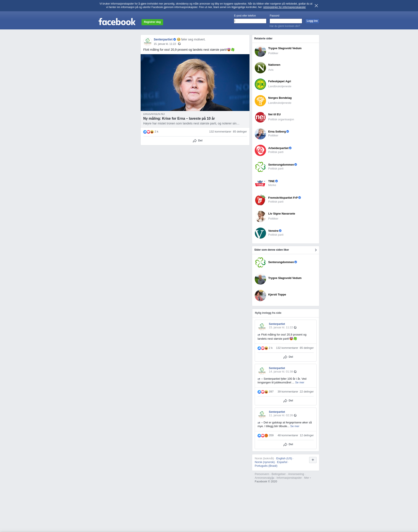418x532 pixels.
Task: Click the Venstre V logo
Action: pyautogui.click(x=260, y=233)
